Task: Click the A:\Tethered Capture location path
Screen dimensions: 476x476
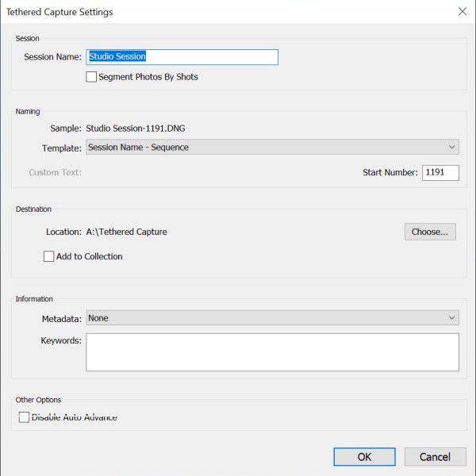Action: 126,232
